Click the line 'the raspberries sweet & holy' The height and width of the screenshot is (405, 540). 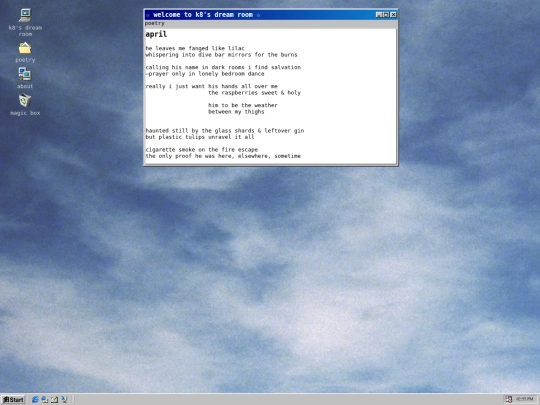(255, 93)
